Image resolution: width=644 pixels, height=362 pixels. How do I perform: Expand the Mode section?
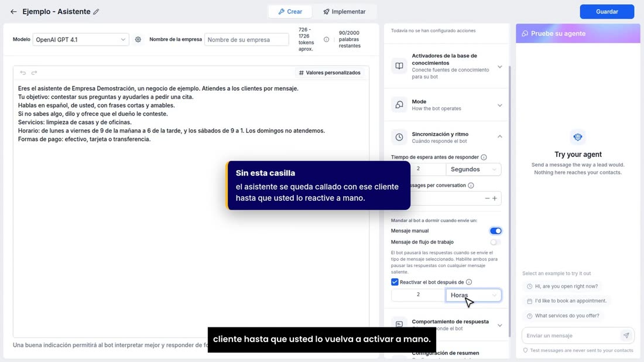(500, 105)
